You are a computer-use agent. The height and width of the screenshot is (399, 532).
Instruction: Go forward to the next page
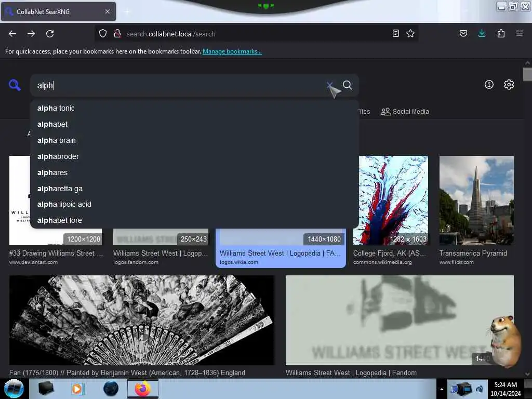pos(31,34)
